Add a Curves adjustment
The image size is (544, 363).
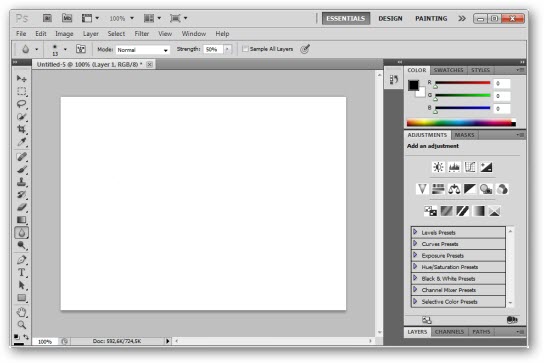point(470,167)
